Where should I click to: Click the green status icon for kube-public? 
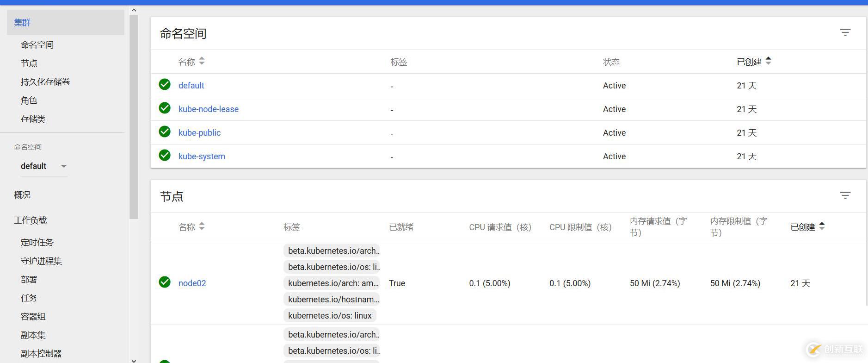pyautogui.click(x=165, y=131)
